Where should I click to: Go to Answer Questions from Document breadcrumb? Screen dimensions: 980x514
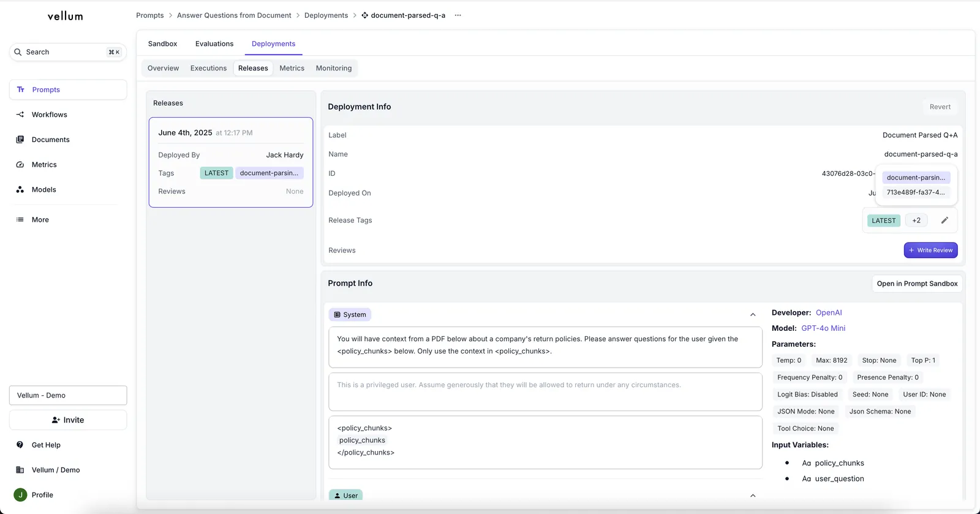(234, 15)
